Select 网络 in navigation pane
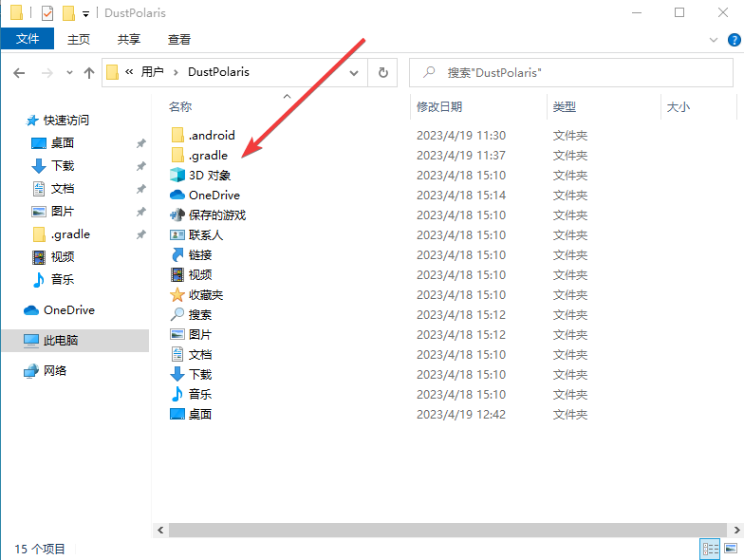The width and height of the screenshot is (744, 560). coord(55,370)
